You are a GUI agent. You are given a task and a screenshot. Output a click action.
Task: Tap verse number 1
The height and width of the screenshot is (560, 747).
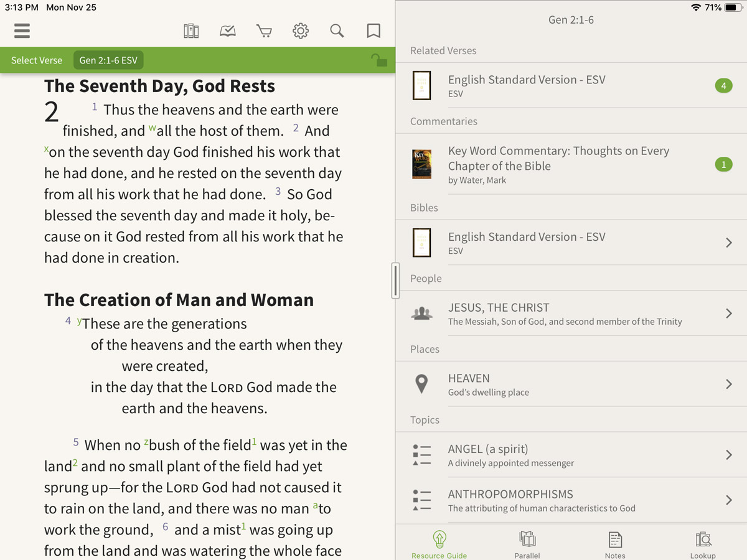coord(95,107)
